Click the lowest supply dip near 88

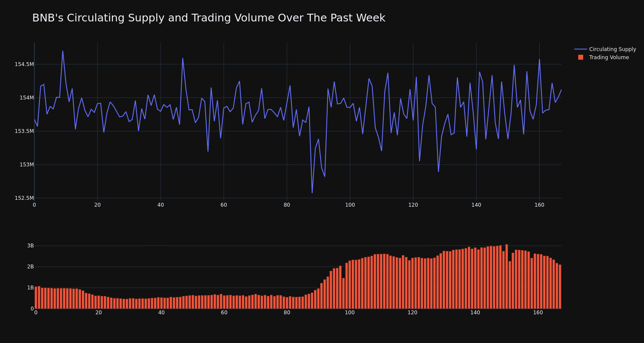[312, 193]
